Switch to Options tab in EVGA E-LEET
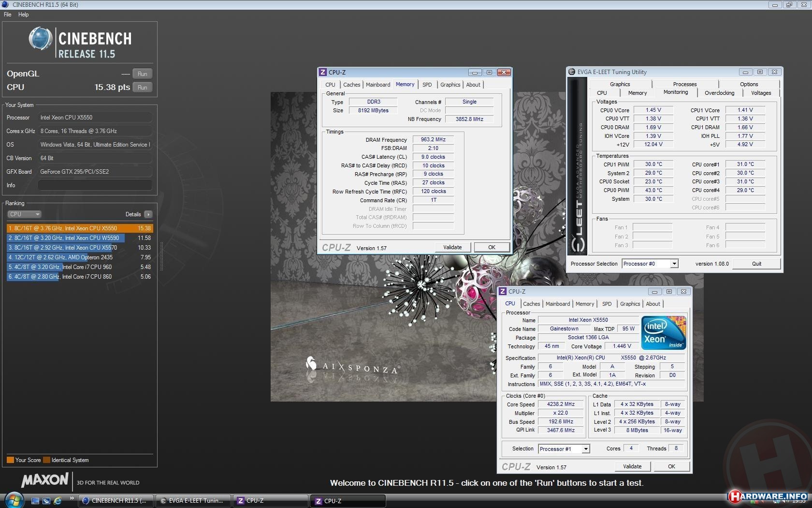812x508 pixels. point(749,84)
